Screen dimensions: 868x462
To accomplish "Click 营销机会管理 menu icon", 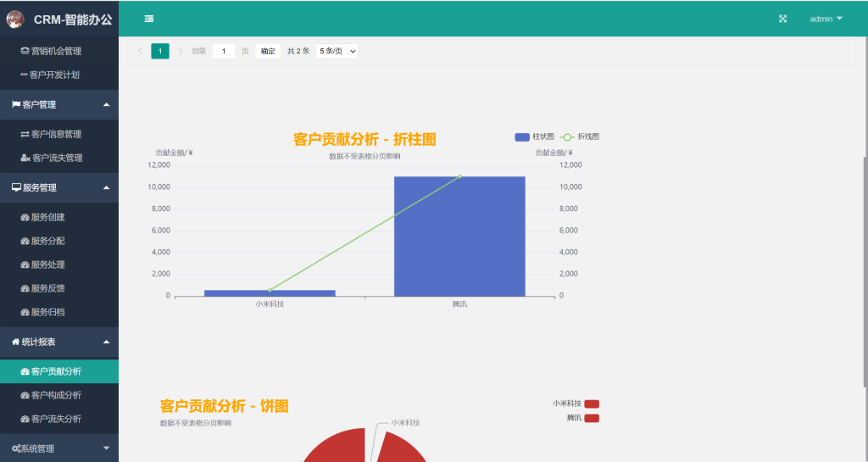I will tap(25, 51).
